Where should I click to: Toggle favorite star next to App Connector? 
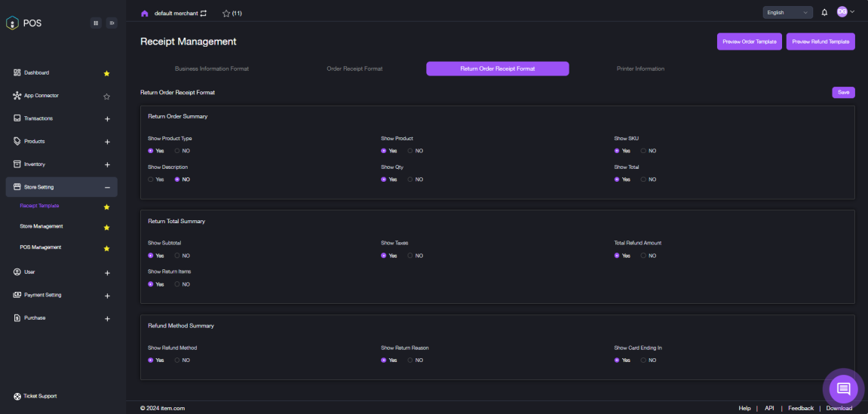pyautogui.click(x=106, y=96)
